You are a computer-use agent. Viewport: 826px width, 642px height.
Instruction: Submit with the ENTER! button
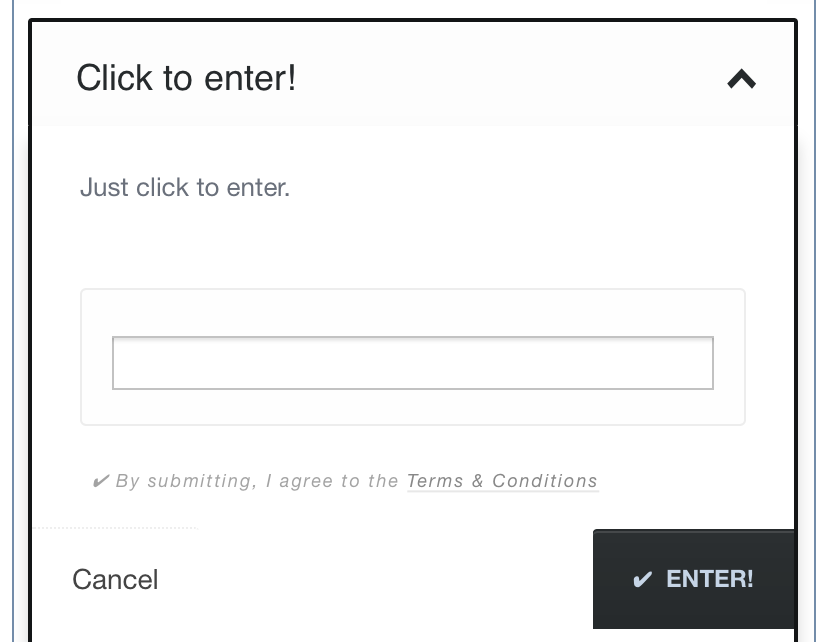694,579
